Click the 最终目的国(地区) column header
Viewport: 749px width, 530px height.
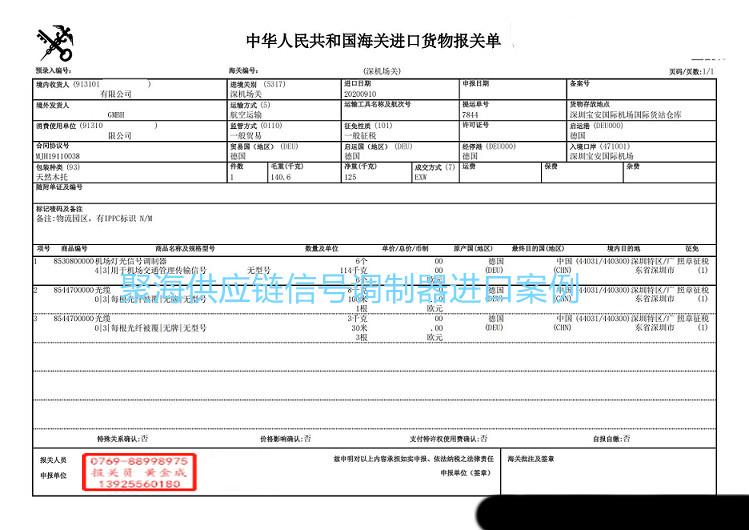coord(538,249)
